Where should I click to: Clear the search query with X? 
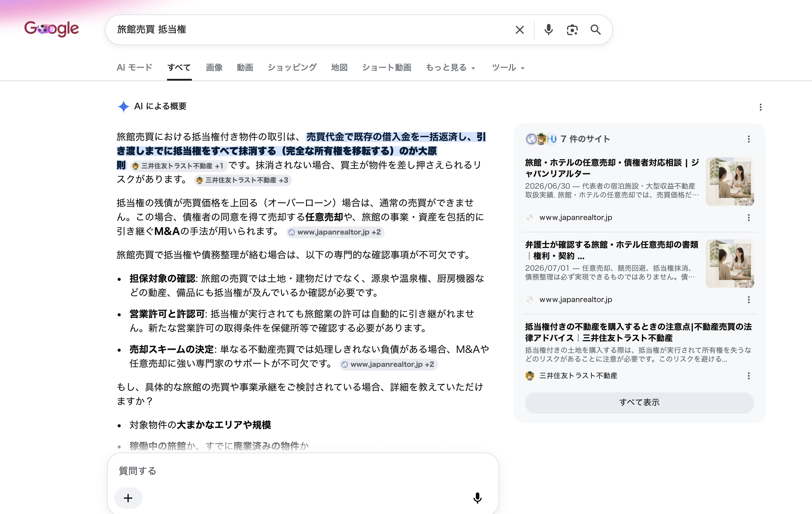pyautogui.click(x=520, y=30)
